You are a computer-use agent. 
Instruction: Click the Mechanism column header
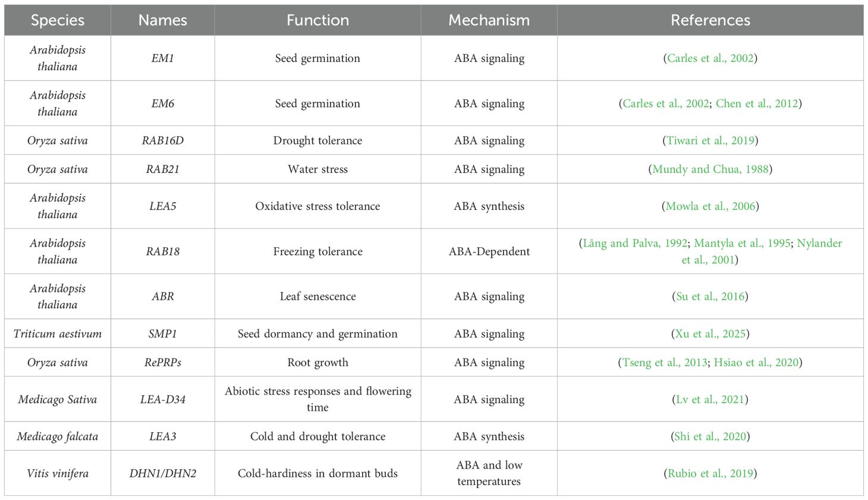point(489,20)
